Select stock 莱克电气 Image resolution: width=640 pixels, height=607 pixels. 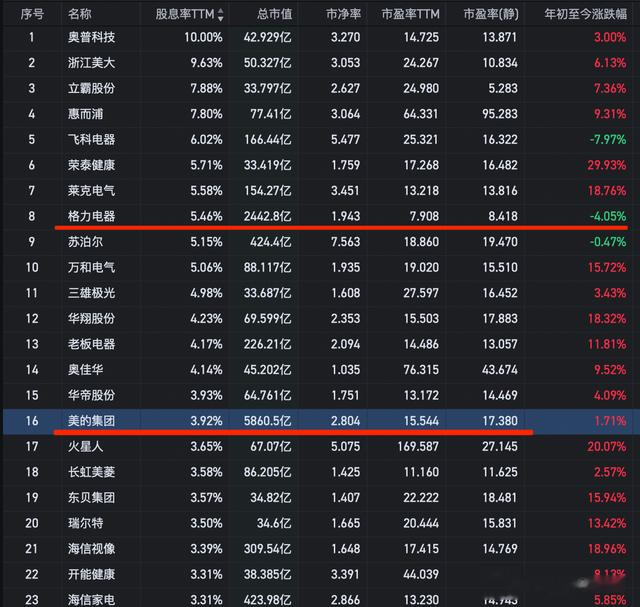(x=91, y=191)
